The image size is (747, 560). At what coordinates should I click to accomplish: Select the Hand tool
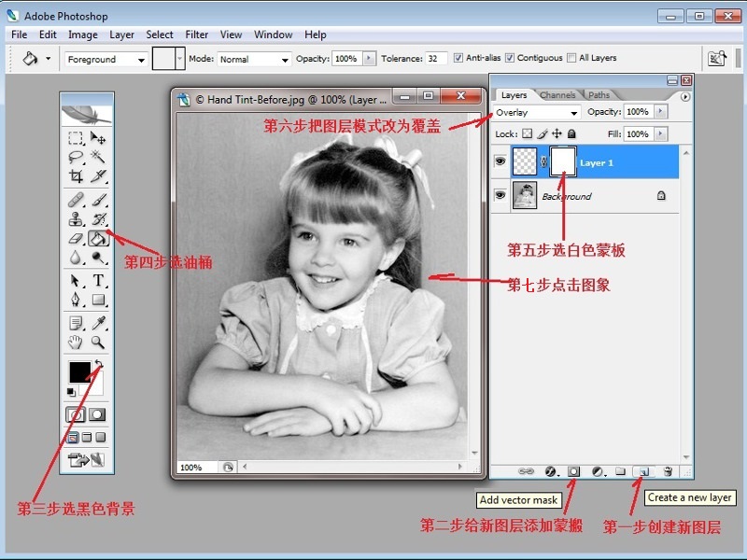[76, 343]
